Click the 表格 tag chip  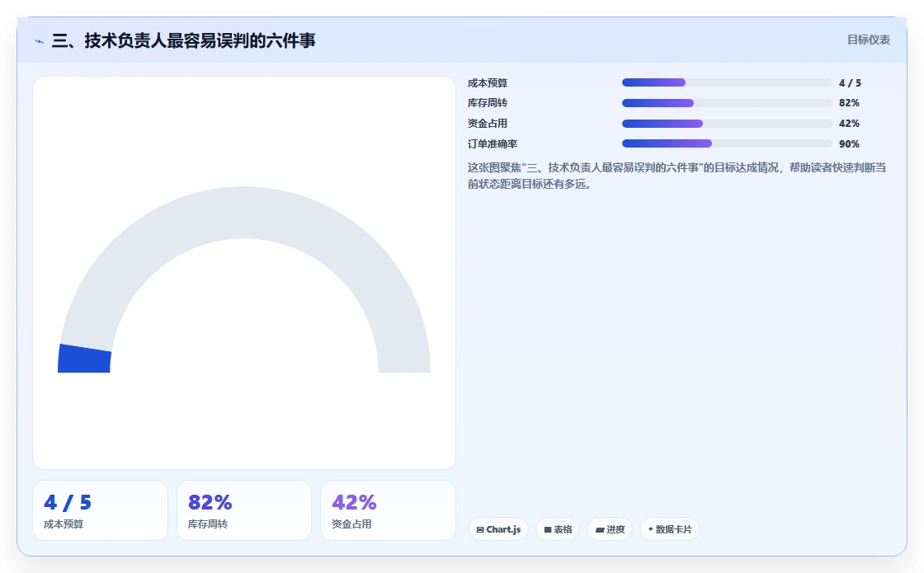click(x=558, y=529)
